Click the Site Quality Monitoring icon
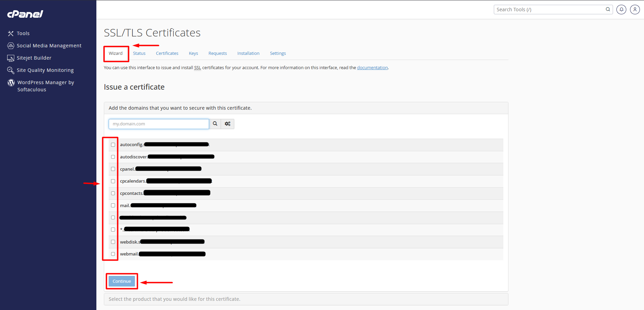The width and height of the screenshot is (644, 310). point(11,70)
